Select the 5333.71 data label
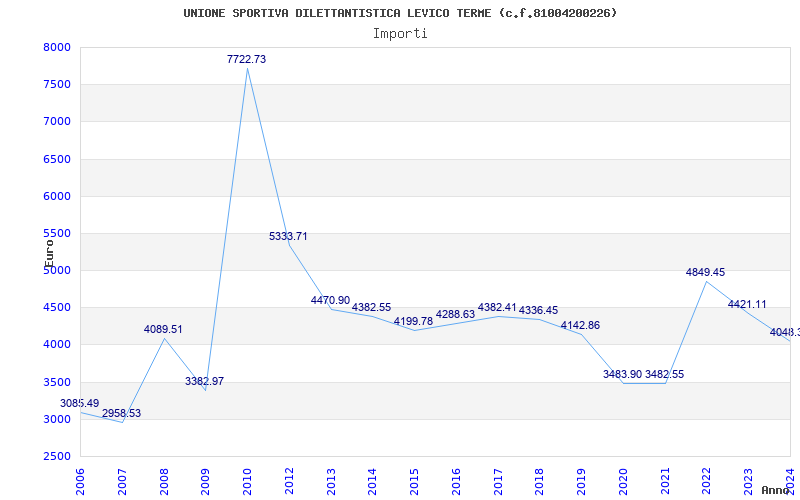This screenshot has height=500, width=800. [288, 236]
